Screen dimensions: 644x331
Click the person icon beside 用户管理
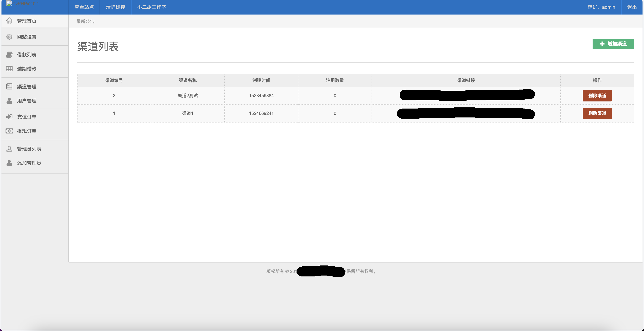pyautogui.click(x=9, y=101)
